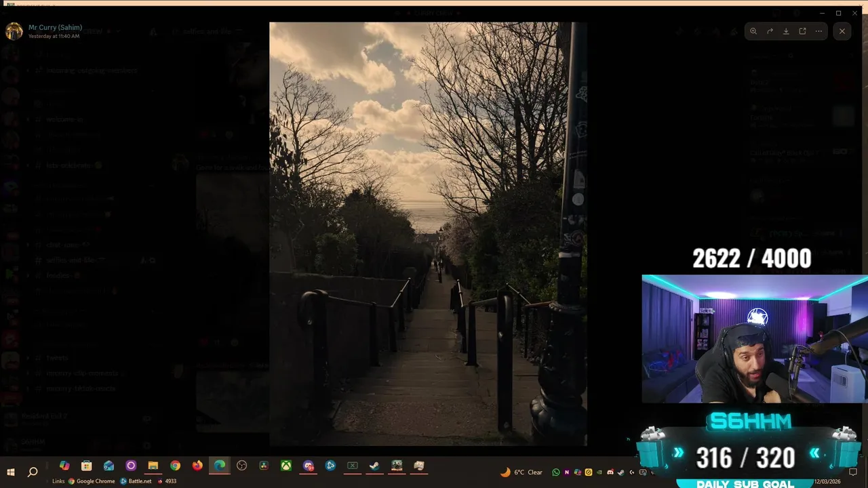Open OneNote tray icon
Image resolution: width=868 pixels, height=488 pixels.
point(567,472)
